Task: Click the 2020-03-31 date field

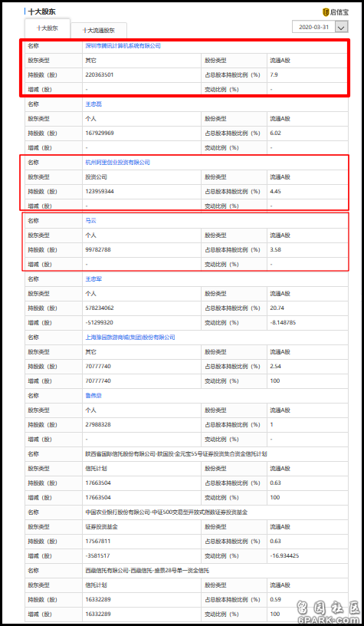Action: (x=314, y=27)
